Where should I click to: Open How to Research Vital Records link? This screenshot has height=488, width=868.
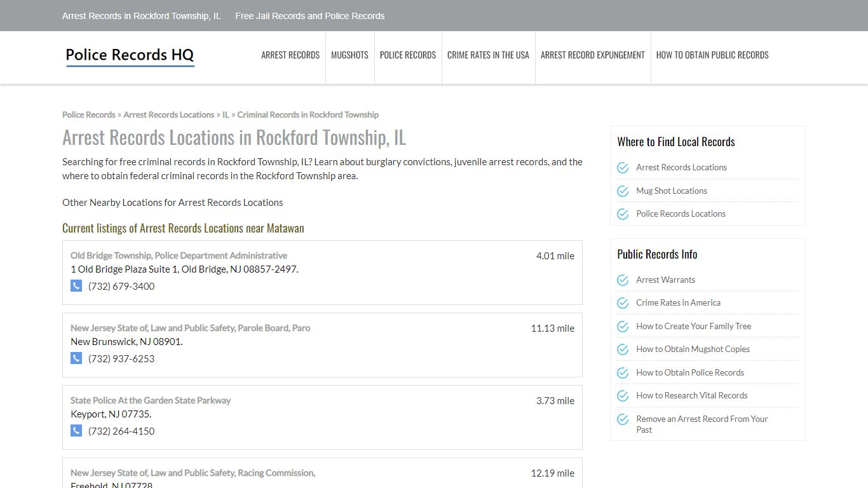(x=692, y=396)
